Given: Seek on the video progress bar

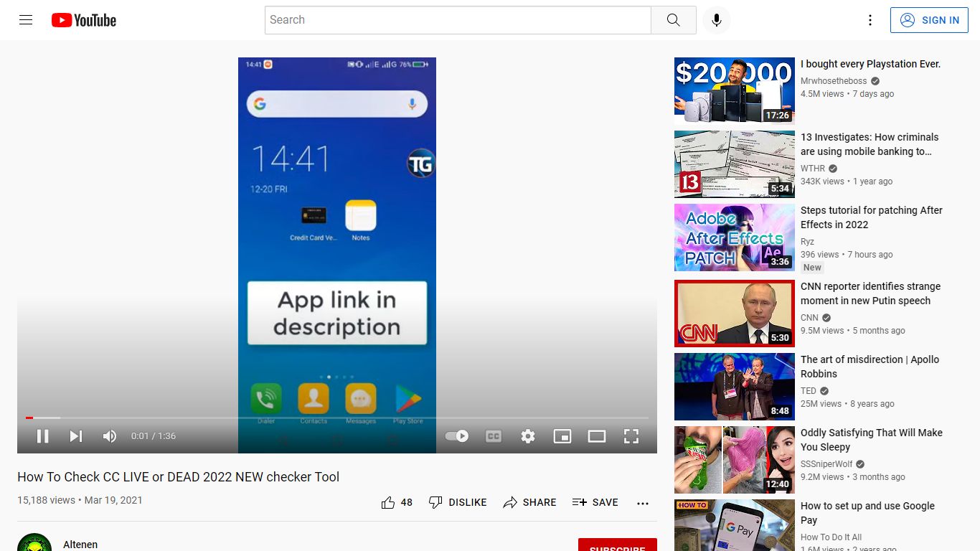Looking at the screenshot, I should point(337,418).
